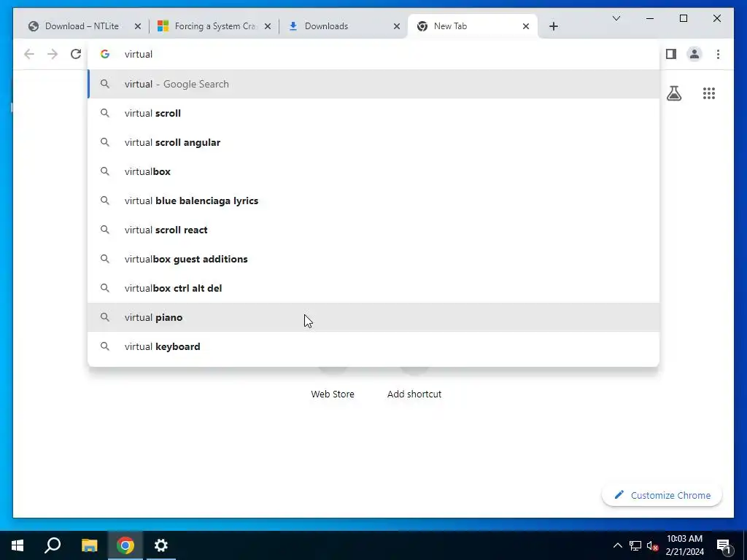Click the network status tray icon
Viewport: 747px width, 560px height.
tap(635, 545)
